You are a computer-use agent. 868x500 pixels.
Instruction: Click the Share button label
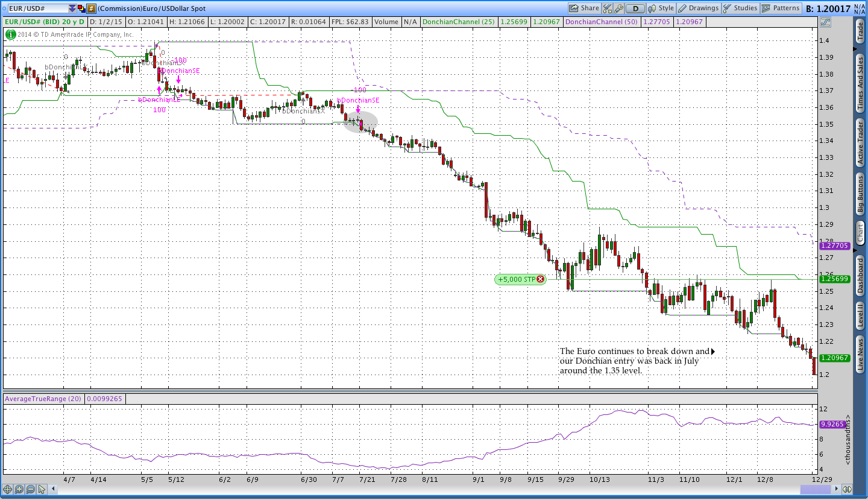590,8
